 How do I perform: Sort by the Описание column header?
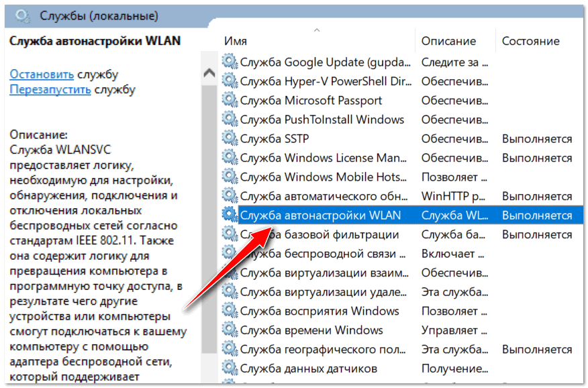point(448,41)
